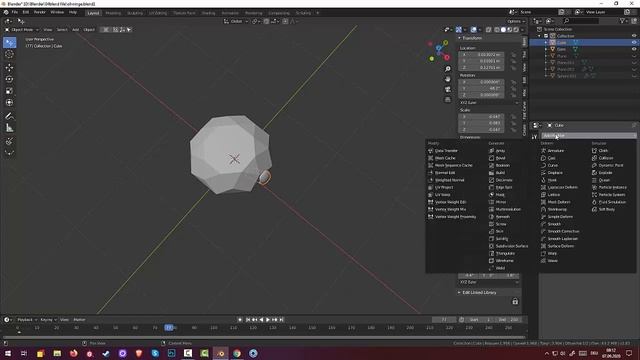
Task: Open the Object Mode dropdown
Action: (x=22, y=30)
